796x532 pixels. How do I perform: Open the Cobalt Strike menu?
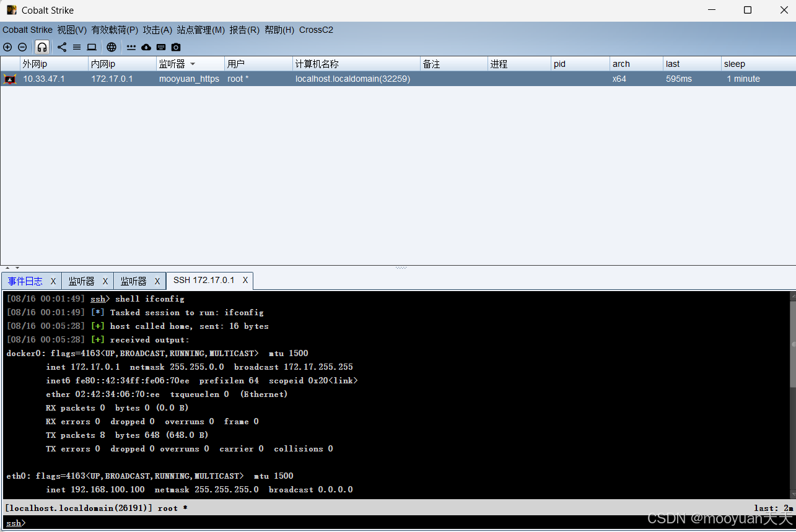tap(27, 30)
